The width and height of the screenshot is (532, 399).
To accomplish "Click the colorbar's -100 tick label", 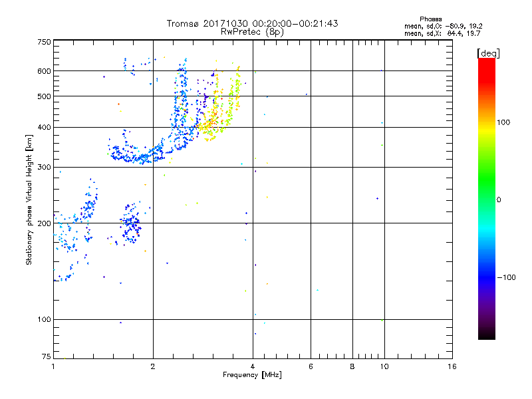I will click(x=506, y=277).
